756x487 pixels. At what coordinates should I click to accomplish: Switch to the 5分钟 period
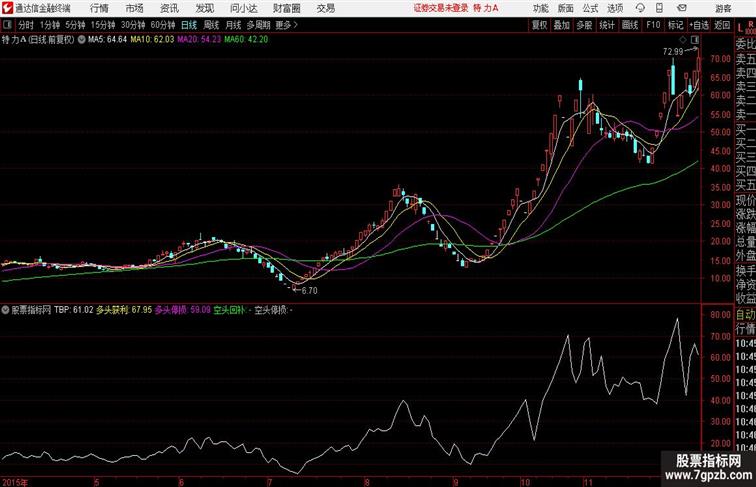75,25
